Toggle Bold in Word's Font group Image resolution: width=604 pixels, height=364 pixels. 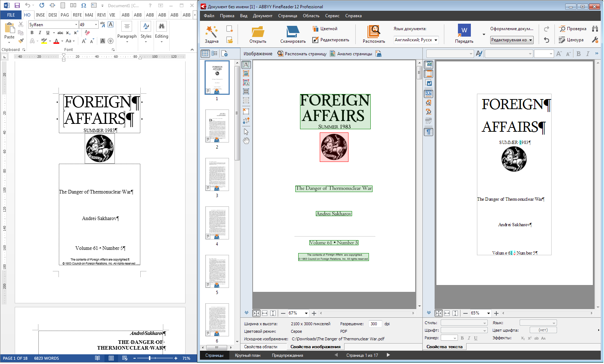(32, 33)
